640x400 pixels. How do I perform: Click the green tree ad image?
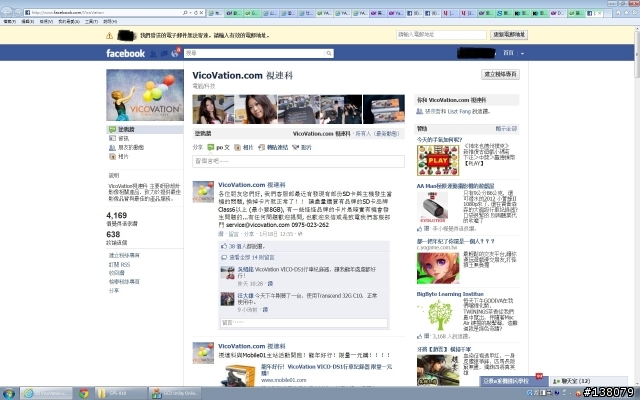[439, 315]
